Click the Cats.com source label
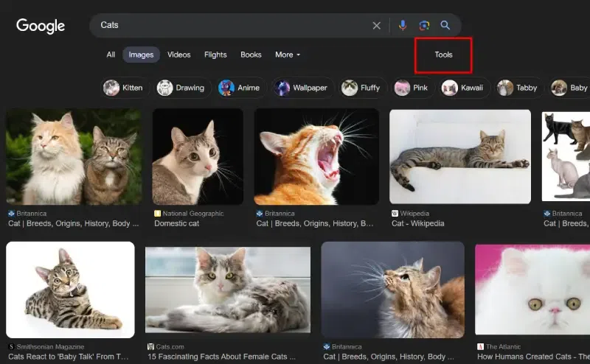 click(x=164, y=347)
